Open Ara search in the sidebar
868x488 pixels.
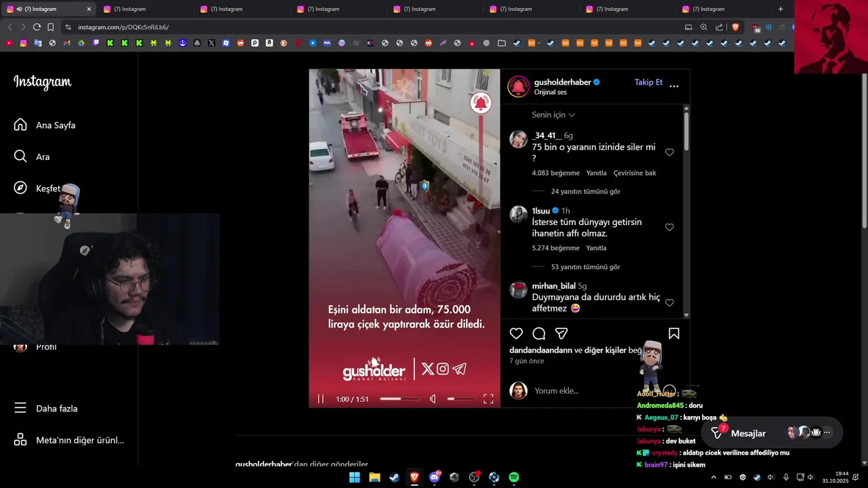point(32,157)
